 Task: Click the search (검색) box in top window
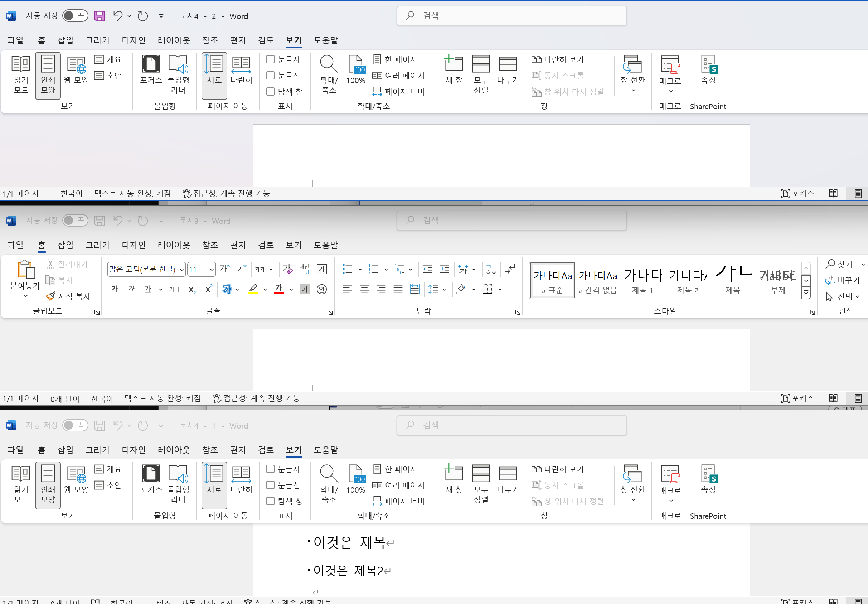tap(511, 16)
